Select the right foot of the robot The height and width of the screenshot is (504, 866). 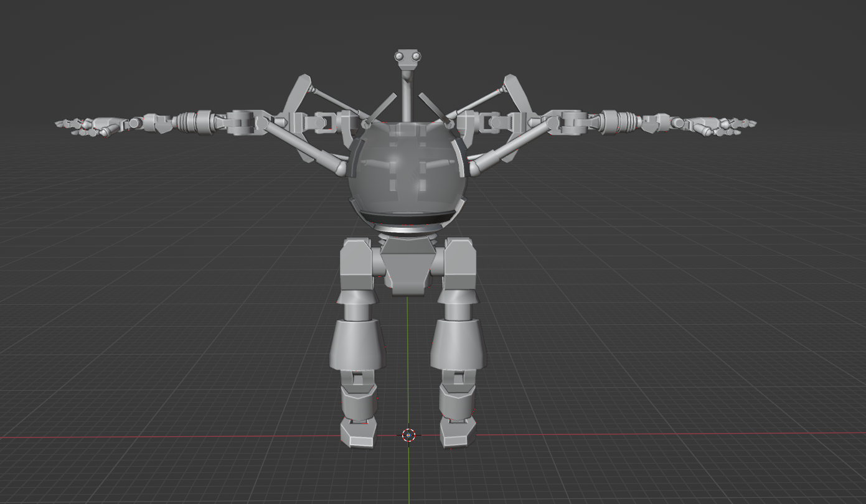click(458, 432)
